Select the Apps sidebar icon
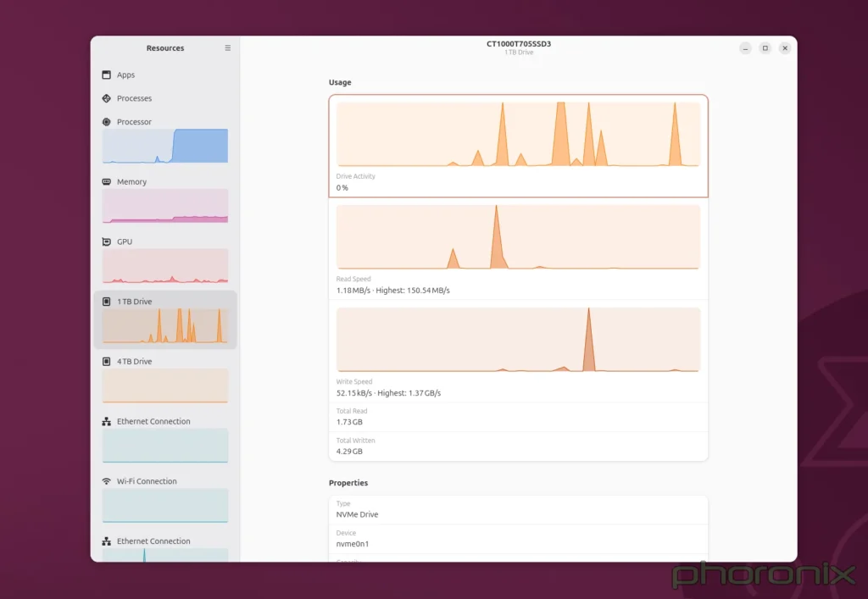This screenshot has height=599, width=868. (106, 75)
